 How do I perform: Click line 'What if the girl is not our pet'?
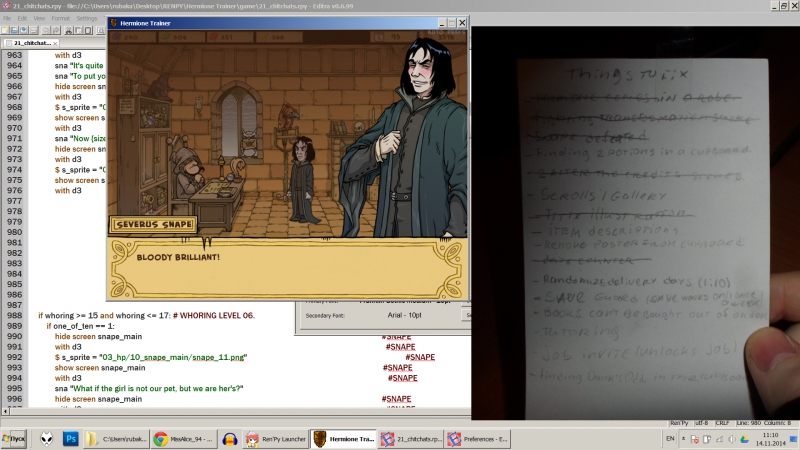149,388
